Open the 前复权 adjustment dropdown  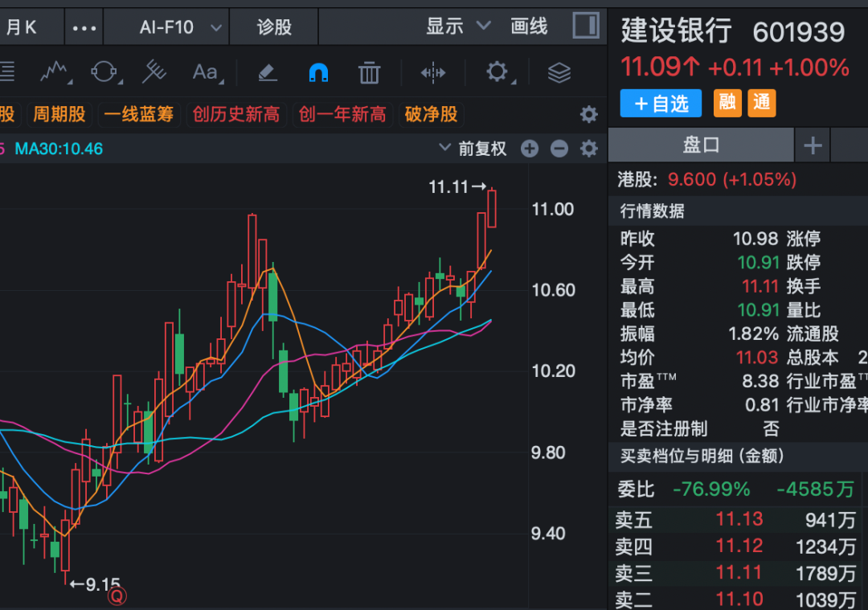(473, 149)
